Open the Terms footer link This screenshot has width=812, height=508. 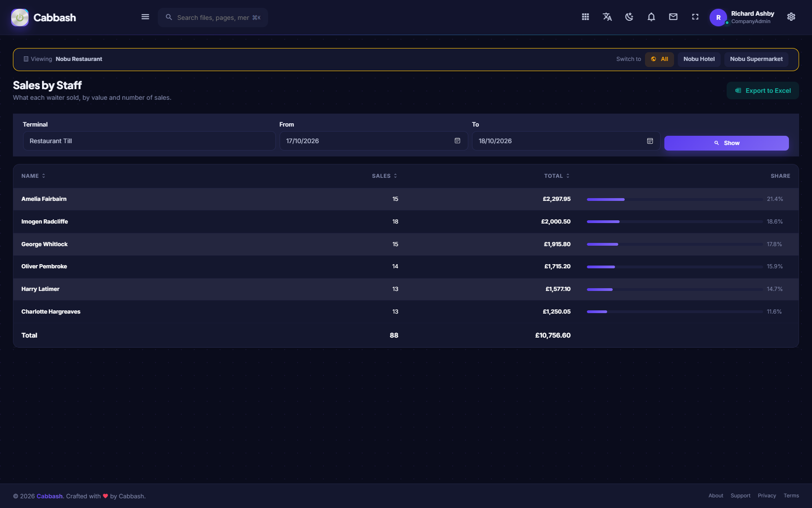(791, 496)
